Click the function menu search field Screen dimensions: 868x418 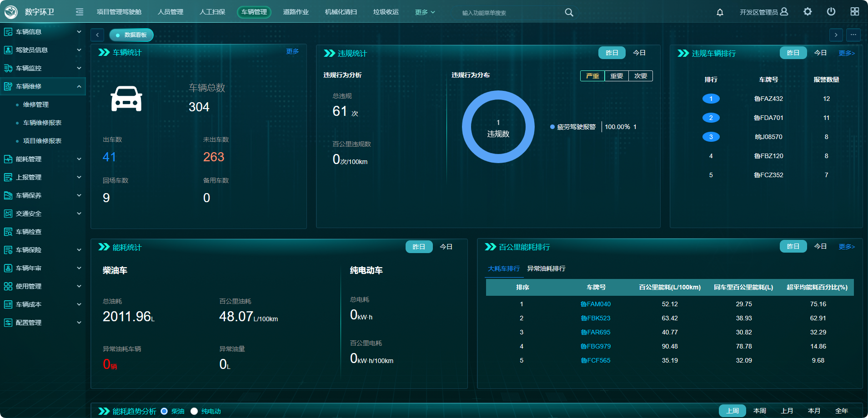click(x=509, y=13)
